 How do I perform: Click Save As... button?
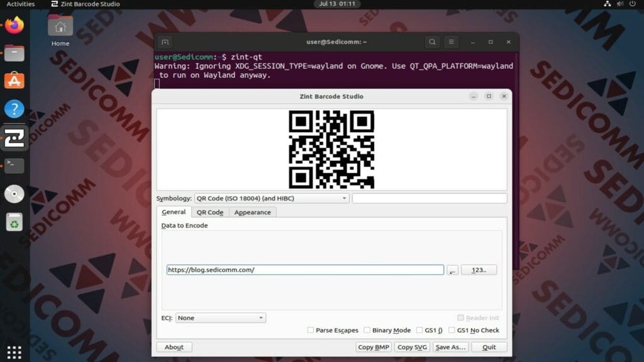(x=450, y=347)
